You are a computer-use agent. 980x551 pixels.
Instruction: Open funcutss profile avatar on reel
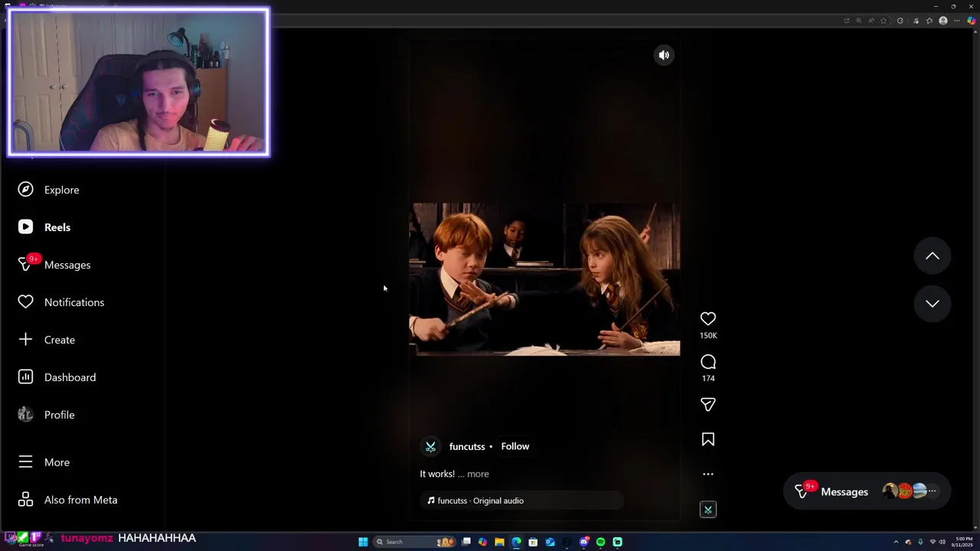click(430, 447)
